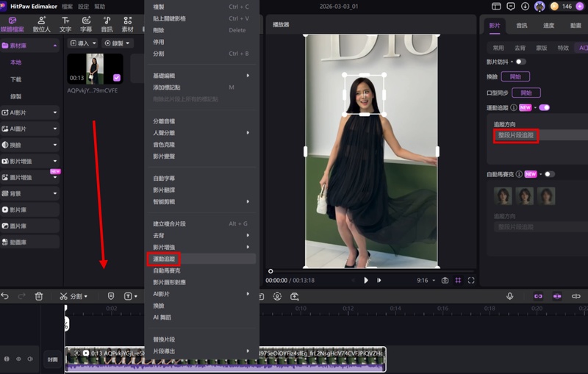Toggle the 影片防抖 stabilization switch

coord(521,62)
